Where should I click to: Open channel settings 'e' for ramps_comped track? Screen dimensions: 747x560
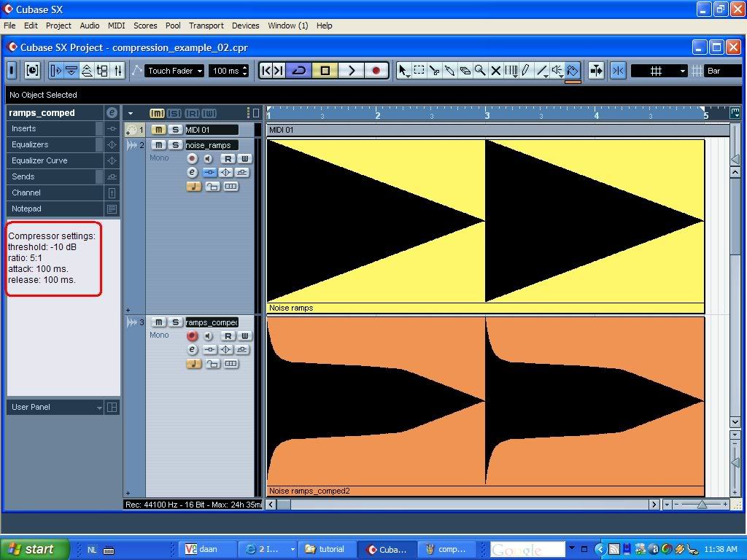(192, 349)
